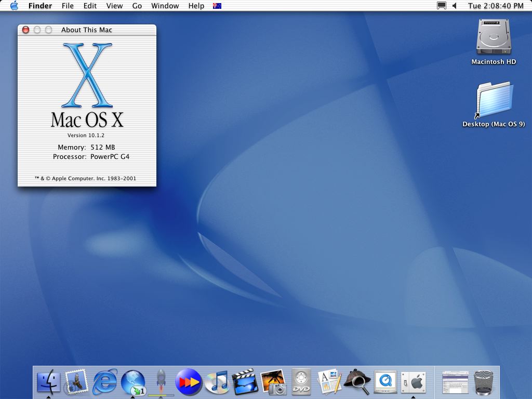Open the Help menu
This screenshot has height=399, width=532.
[x=196, y=6]
